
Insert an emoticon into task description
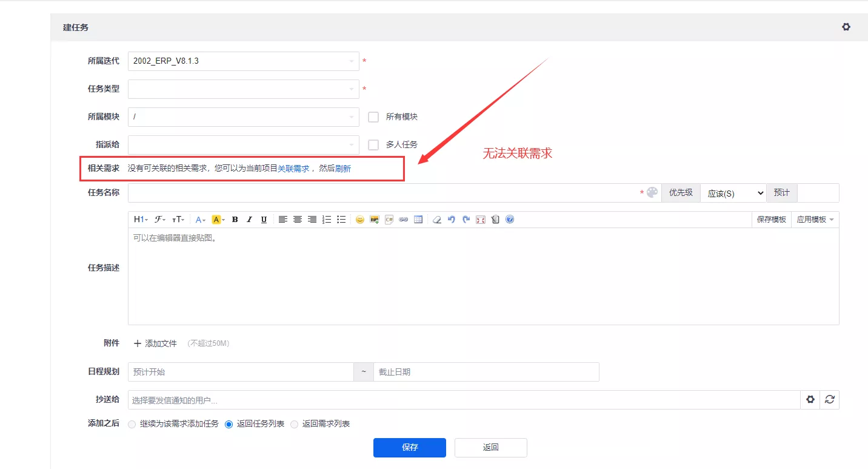click(x=360, y=220)
